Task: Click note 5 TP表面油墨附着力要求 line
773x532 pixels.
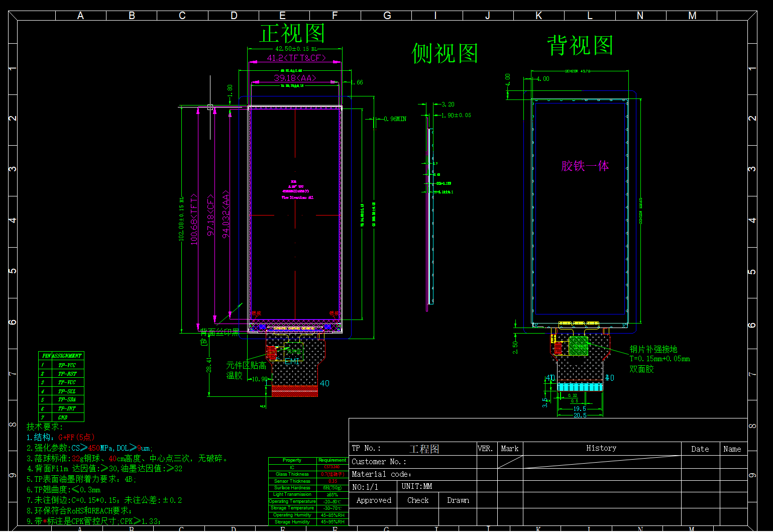Action: [81, 479]
